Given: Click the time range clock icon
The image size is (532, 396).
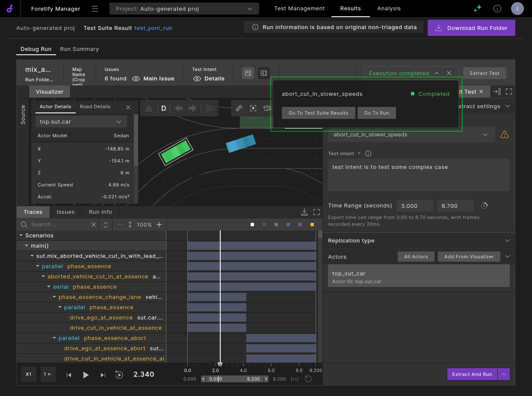Looking at the screenshot, I should [484, 206].
